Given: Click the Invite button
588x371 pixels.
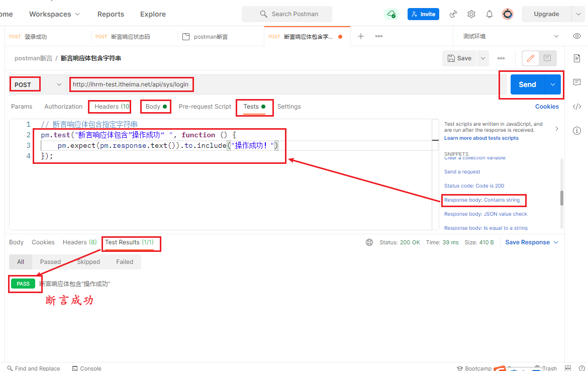Looking at the screenshot, I should tap(423, 14).
